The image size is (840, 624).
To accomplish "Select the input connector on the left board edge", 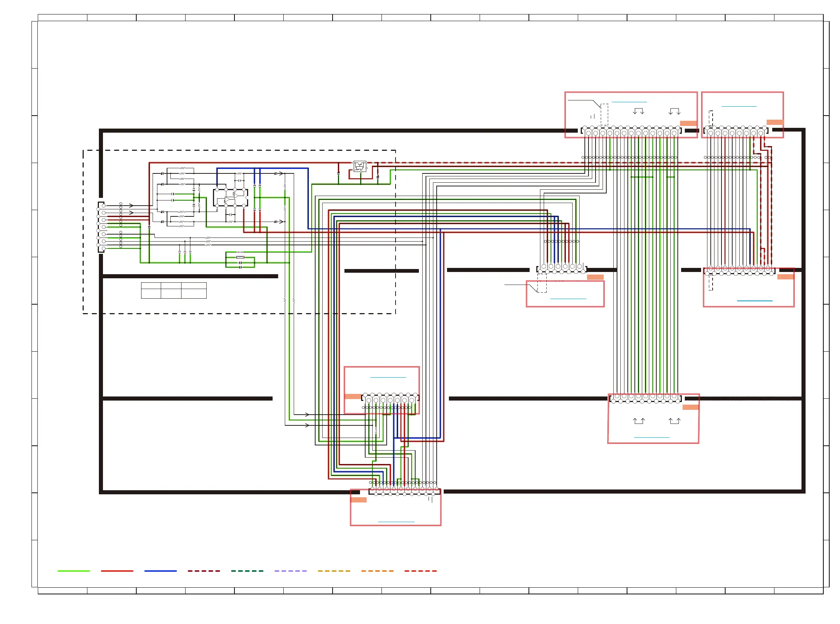I will pyautogui.click(x=101, y=227).
